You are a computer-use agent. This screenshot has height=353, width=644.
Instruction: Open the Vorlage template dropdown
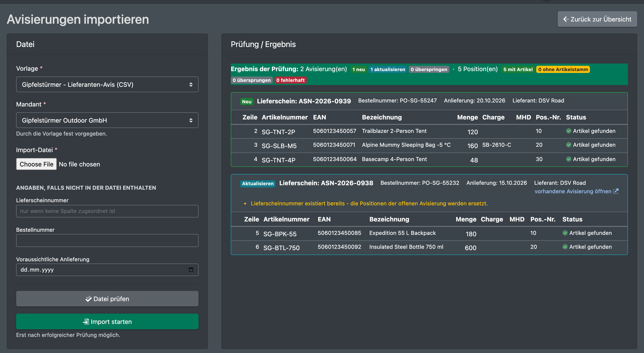[x=107, y=84]
